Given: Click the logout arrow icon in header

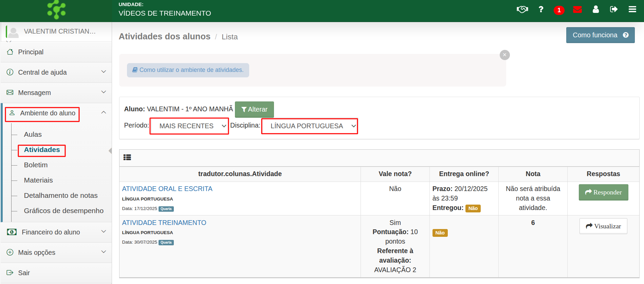Looking at the screenshot, I should pyautogui.click(x=613, y=9).
